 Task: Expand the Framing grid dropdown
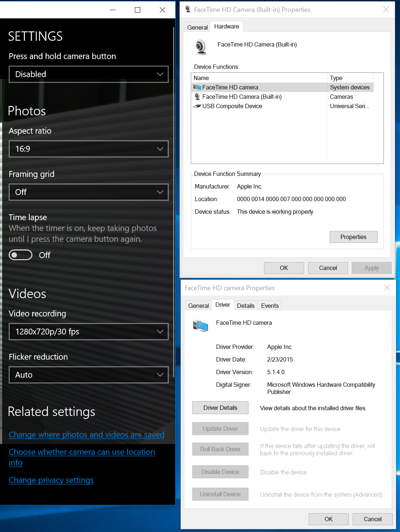(89, 192)
